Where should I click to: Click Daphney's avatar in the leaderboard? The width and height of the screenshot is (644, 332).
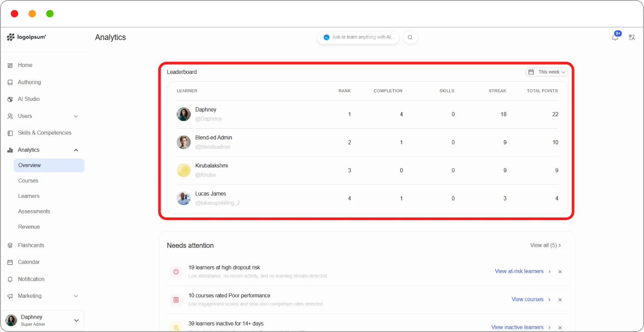(184, 114)
